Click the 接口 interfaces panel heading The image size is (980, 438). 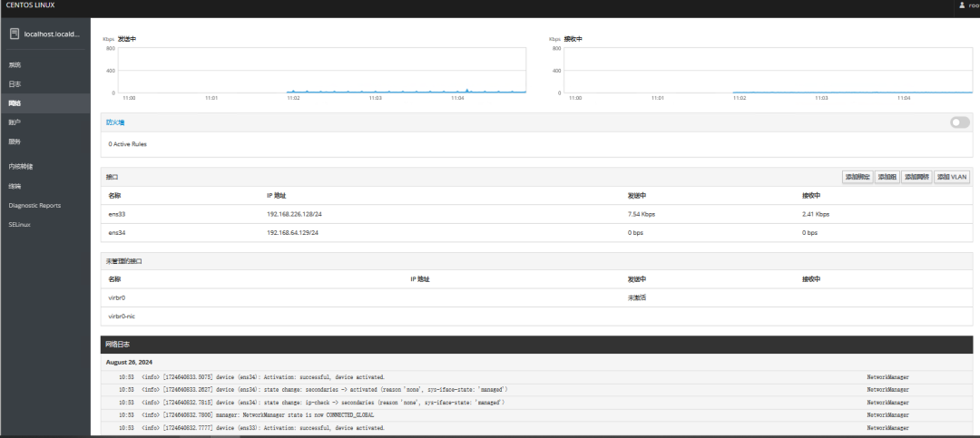pyautogui.click(x=113, y=178)
